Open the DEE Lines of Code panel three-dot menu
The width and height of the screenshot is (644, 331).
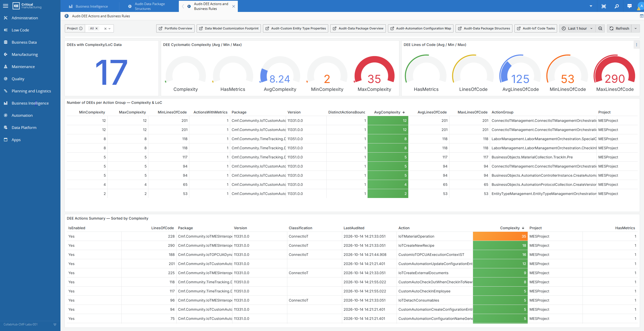point(636,45)
